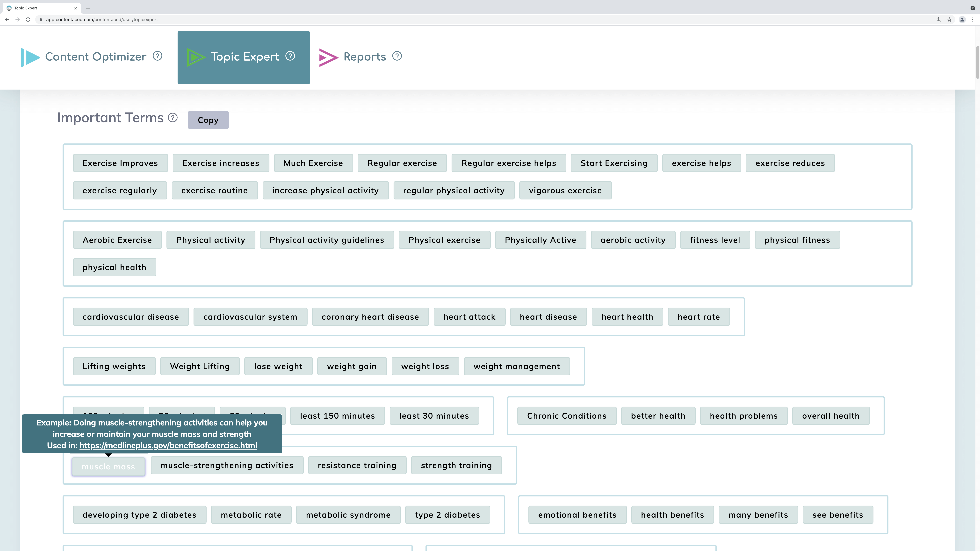Image resolution: width=980 pixels, height=551 pixels.
Task: Click the browser forward arrow
Action: 17,19
